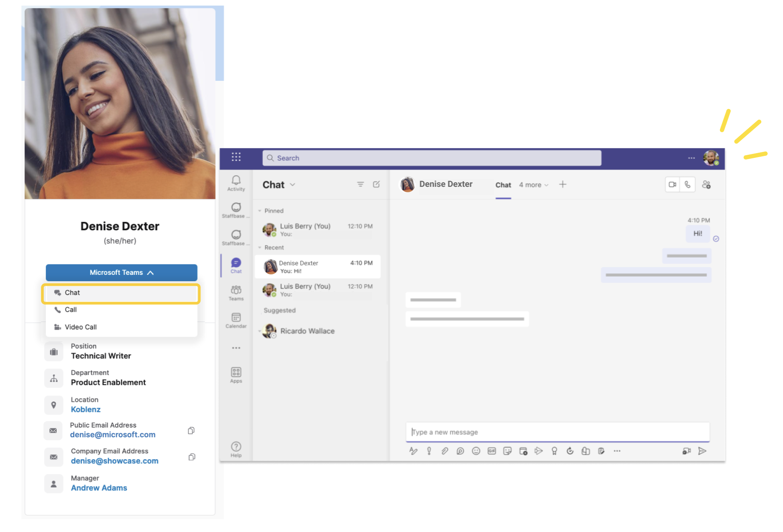Set delivery options with exclamation icon
The width and height of the screenshot is (783, 532).
429,451
